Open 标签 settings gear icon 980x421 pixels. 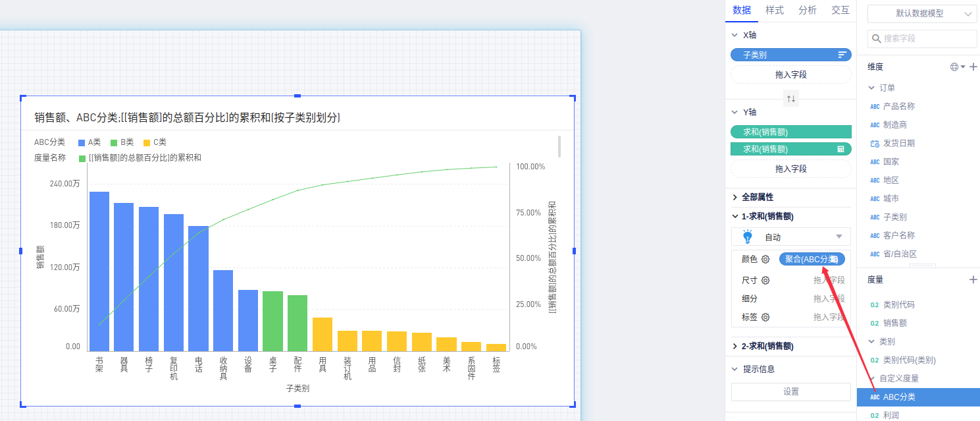pyautogui.click(x=765, y=318)
